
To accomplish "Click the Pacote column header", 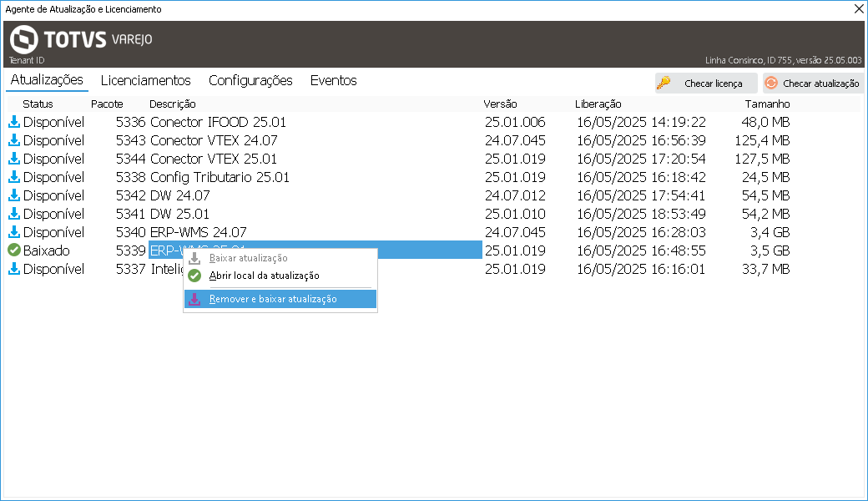I will click(x=107, y=104).
